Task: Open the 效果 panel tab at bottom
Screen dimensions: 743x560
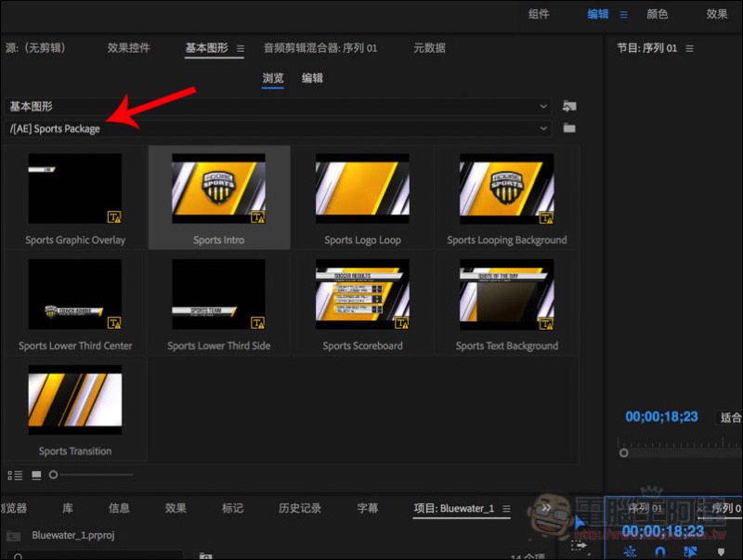Action: [x=176, y=508]
